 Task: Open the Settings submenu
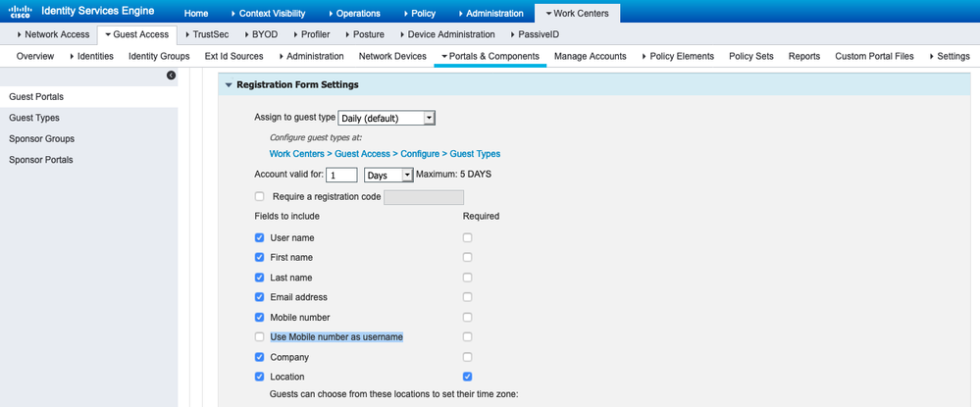(x=950, y=56)
